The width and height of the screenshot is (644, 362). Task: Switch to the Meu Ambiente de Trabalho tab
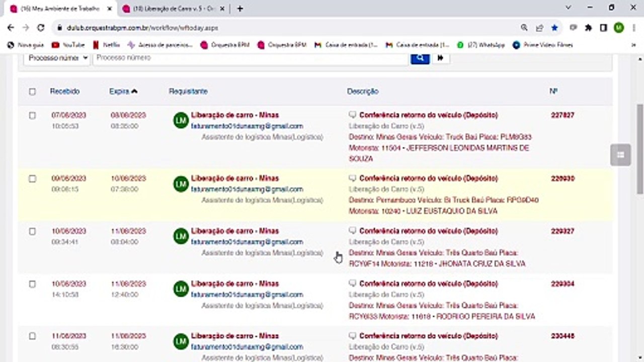59,9
